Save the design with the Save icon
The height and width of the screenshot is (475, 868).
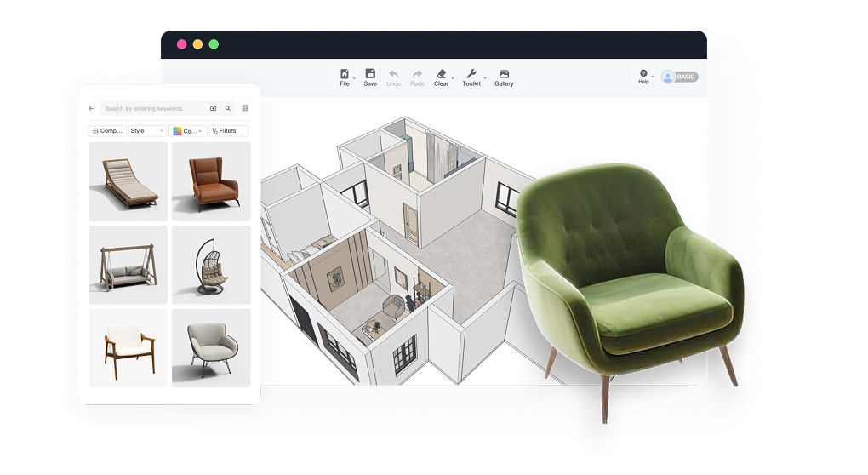(370, 73)
